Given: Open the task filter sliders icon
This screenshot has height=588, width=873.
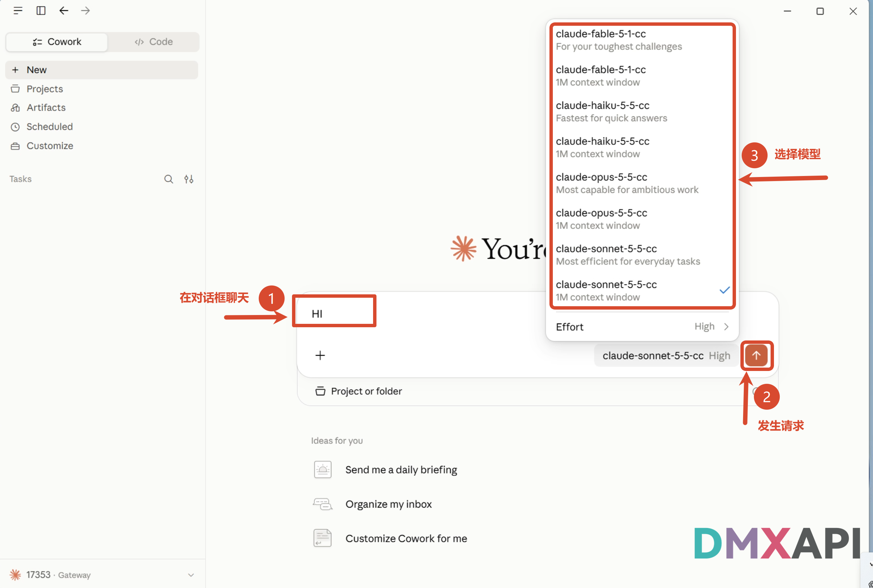Looking at the screenshot, I should pos(189,179).
